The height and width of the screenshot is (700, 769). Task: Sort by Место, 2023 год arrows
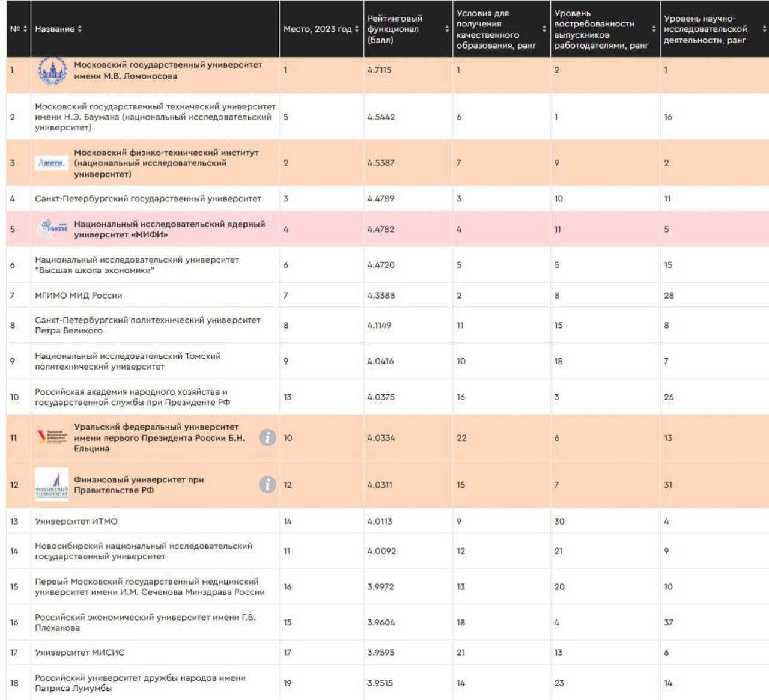pos(357,29)
